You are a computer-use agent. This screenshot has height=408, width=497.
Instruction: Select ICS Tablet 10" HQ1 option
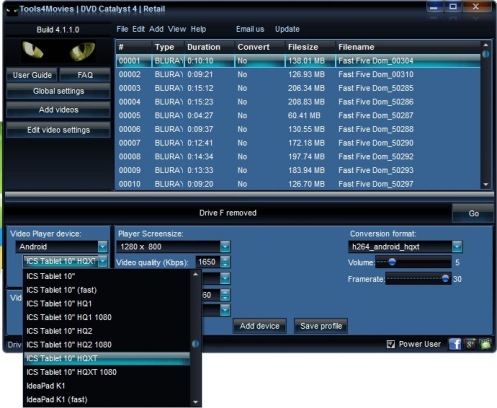pos(107,304)
